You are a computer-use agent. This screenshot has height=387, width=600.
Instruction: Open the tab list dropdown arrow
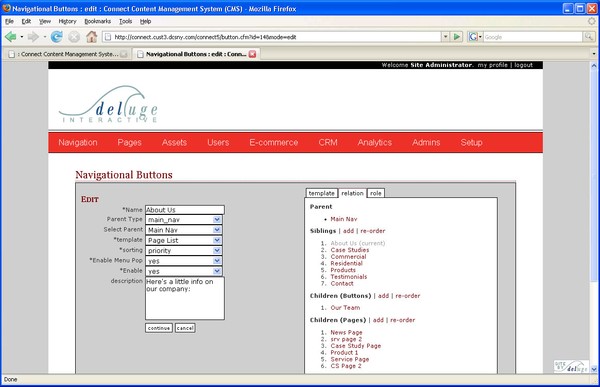(x=594, y=54)
